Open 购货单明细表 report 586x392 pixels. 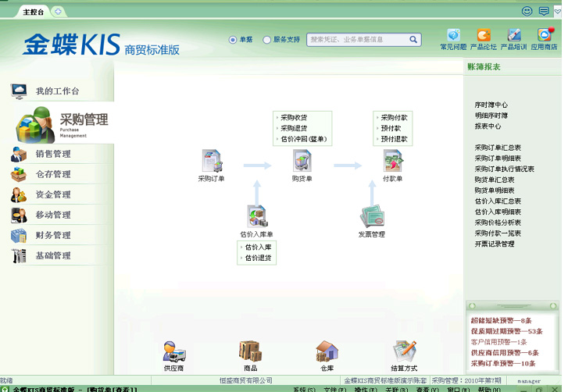(495, 191)
